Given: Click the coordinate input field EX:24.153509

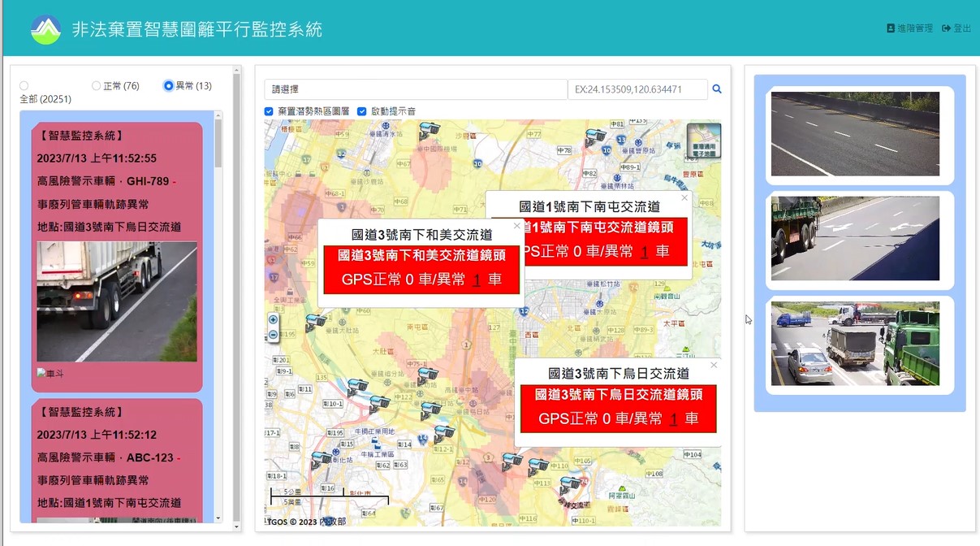Looking at the screenshot, I should [637, 89].
